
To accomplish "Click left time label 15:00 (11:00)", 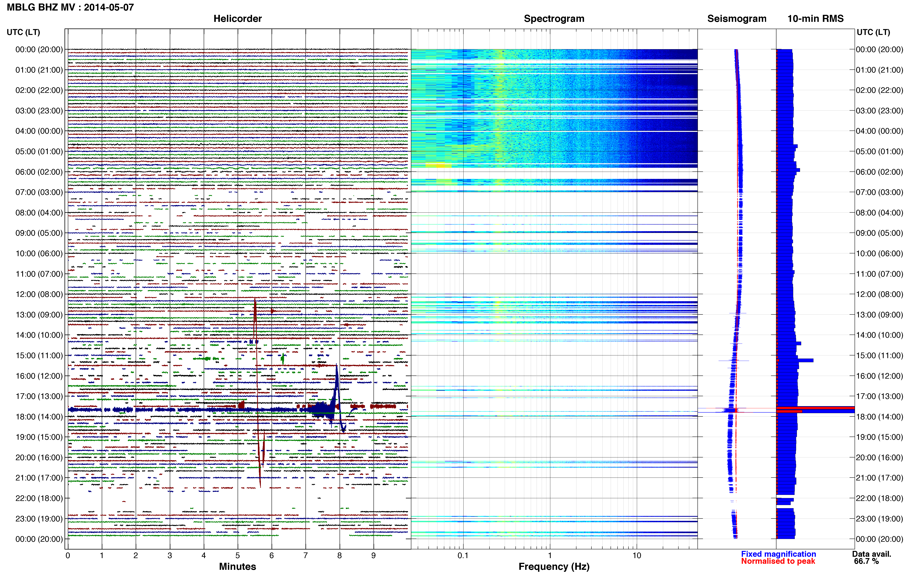I will tap(39, 355).
